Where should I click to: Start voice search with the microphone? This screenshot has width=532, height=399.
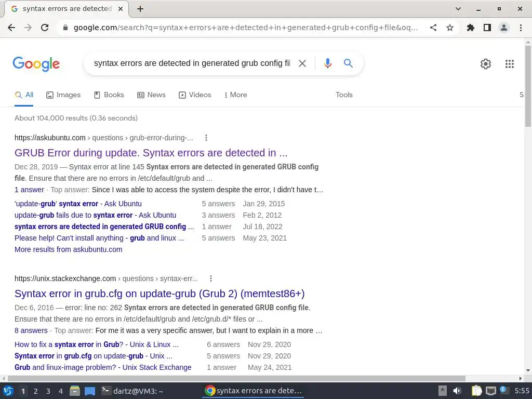tap(327, 63)
